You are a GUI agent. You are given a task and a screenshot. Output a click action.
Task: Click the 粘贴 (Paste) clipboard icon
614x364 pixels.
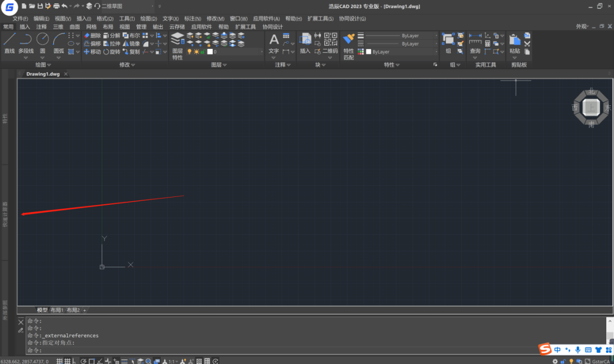coord(515,41)
